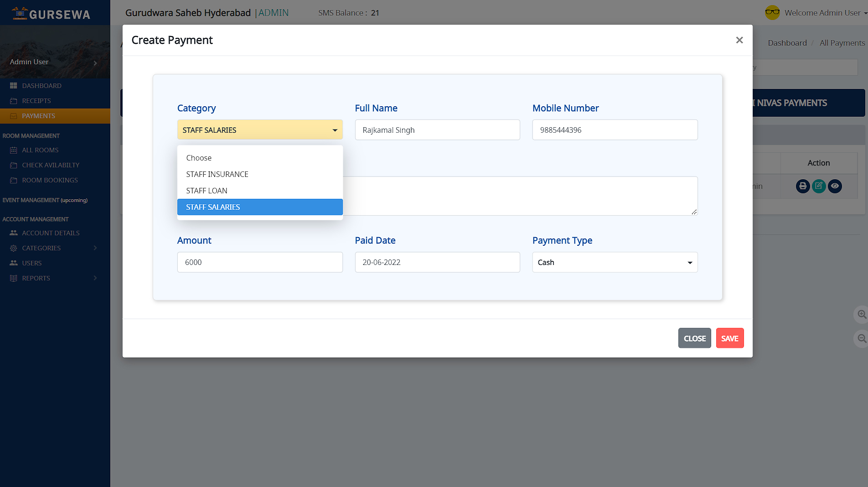Image resolution: width=868 pixels, height=487 pixels.
Task: Open the Payment Type dropdown
Action: tap(615, 262)
